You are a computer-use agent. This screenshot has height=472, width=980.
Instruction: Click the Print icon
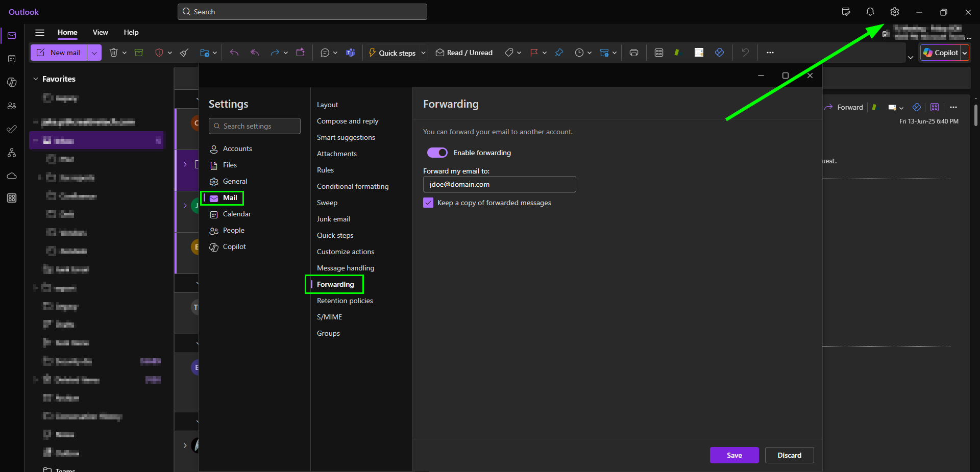(x=634, y=53)
